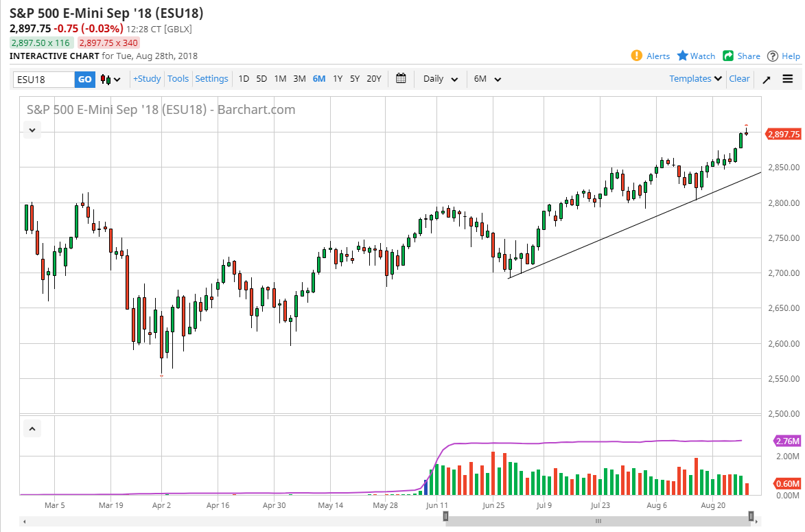Switch to the 5D view

261,79
